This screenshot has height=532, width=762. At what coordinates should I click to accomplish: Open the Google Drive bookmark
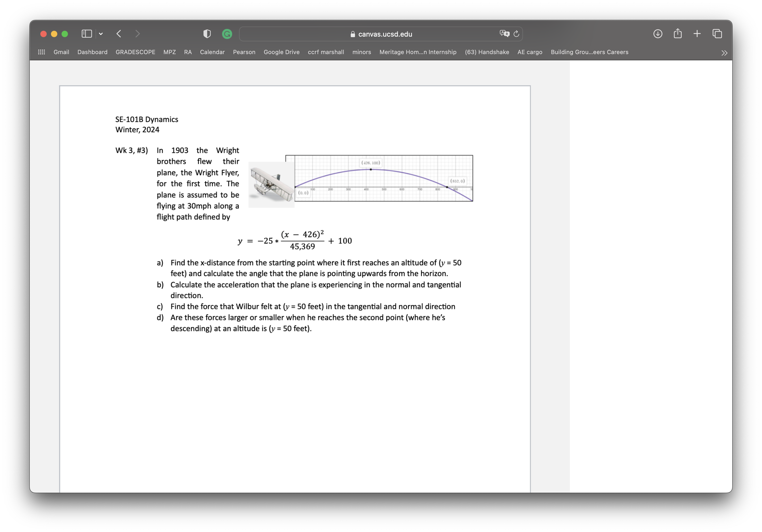282,52
